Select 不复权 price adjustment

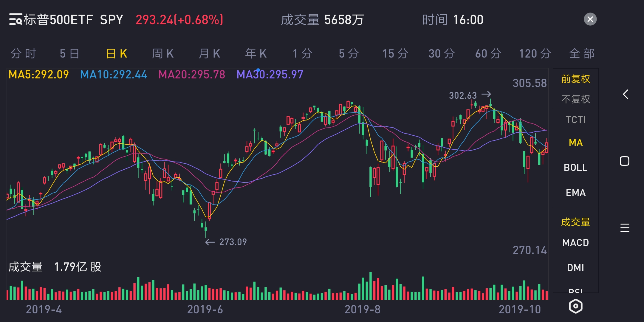[575, 99]
